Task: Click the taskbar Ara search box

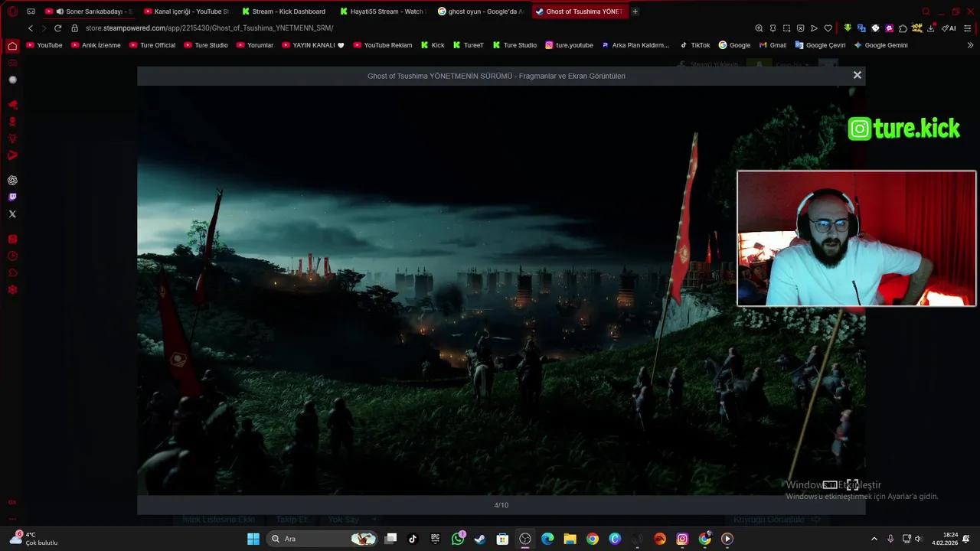Action: click(322, 539)
